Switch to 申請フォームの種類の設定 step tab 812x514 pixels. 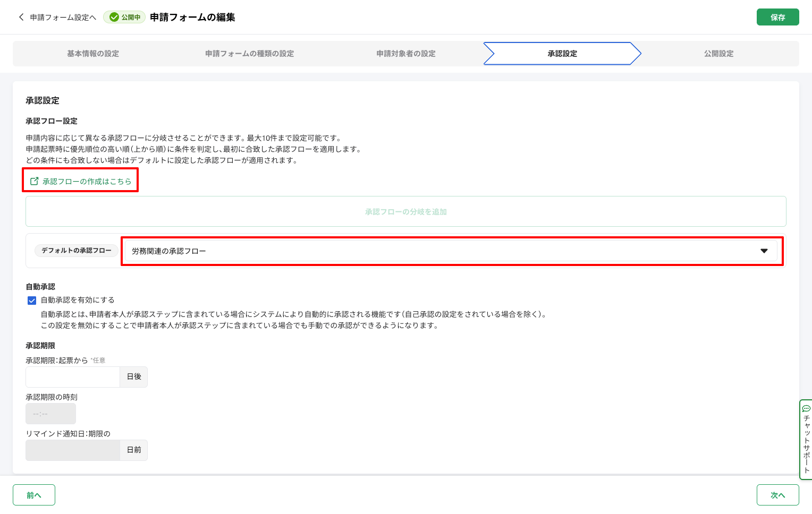(250, 54)
